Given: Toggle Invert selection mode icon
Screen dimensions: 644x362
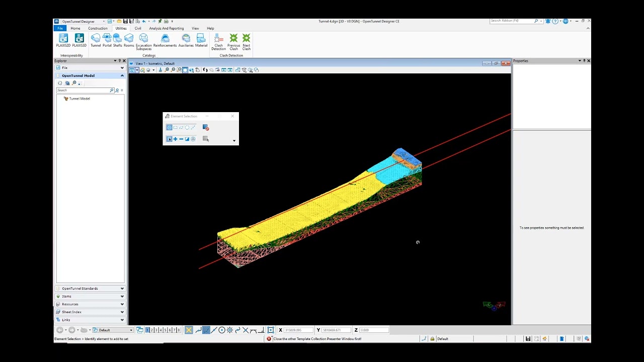Looking at the screenshot, I should [187, 139].
